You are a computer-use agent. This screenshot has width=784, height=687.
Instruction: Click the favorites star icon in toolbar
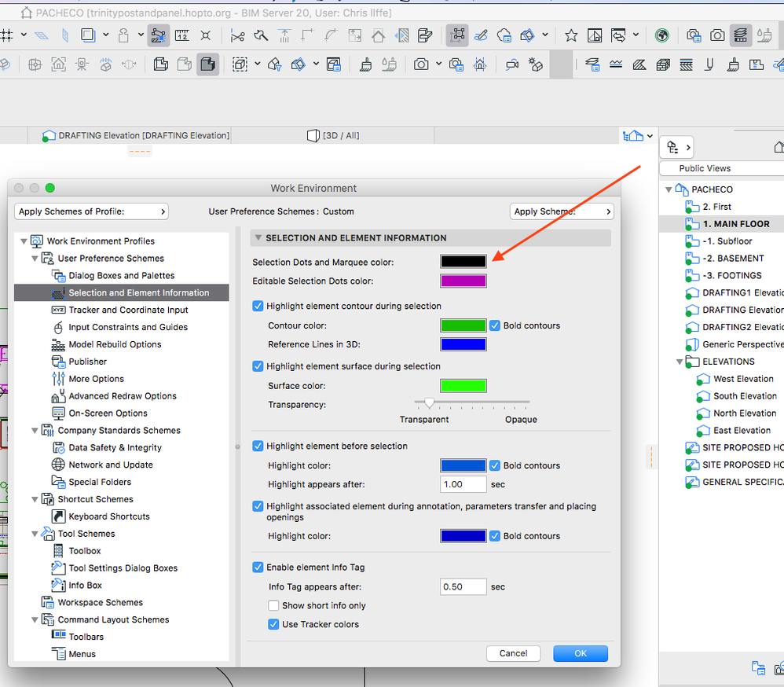[571, 35]
